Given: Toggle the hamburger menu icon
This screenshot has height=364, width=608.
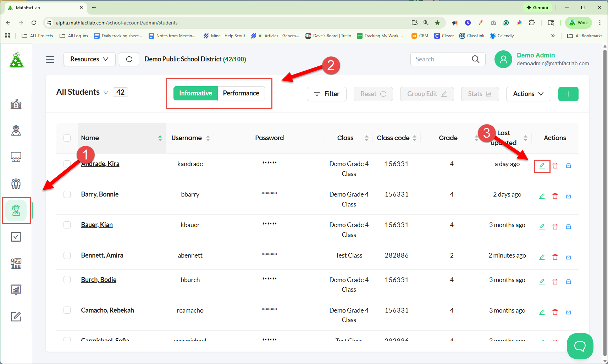Looking at the screenshot, I should (50, 59).
